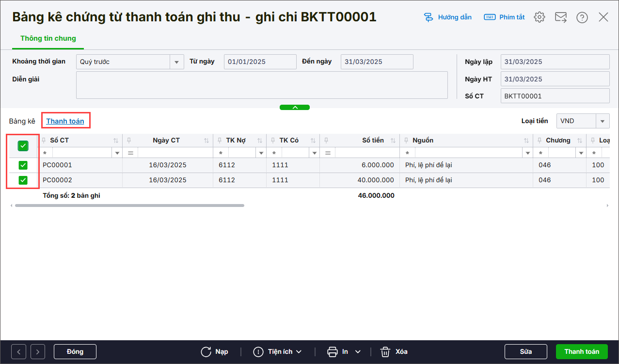Go to previous record arrow
This screenshot has height=364, width=619.
[18, 351]
